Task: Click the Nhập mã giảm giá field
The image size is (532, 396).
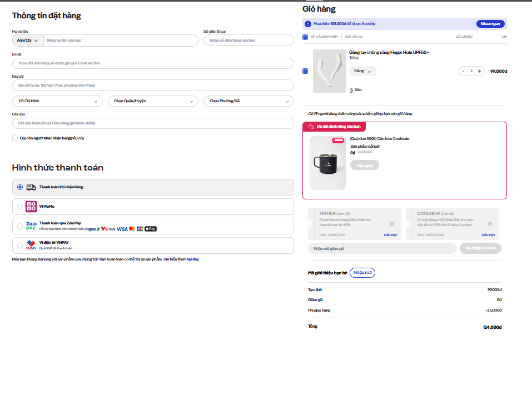Action: 382,248
